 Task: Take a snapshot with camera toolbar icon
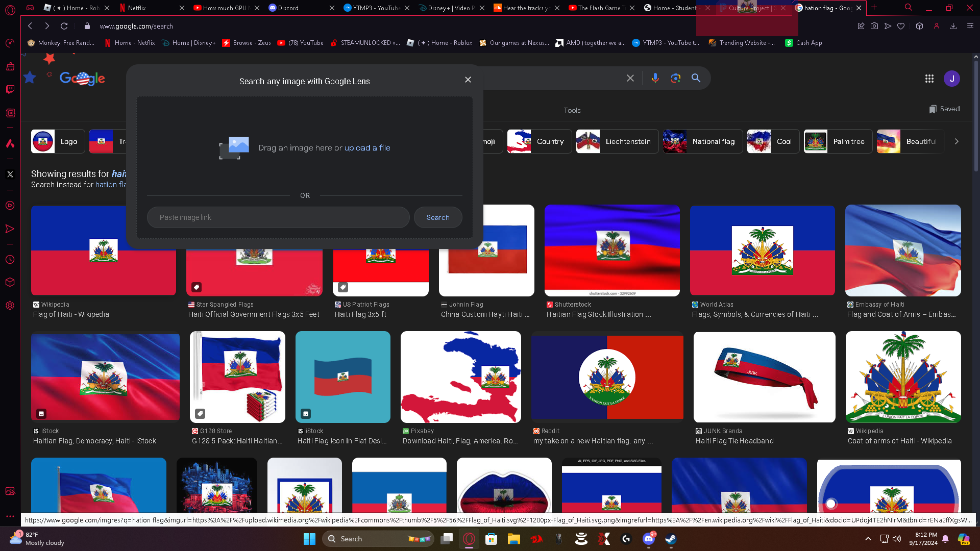pos(874,26)
